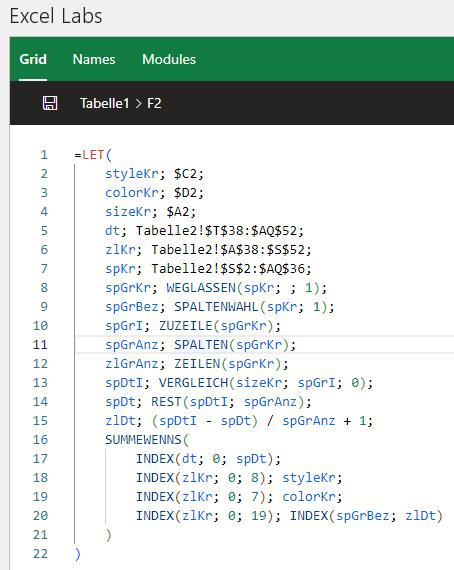Click the SPALTEN function on line 11
The image size is (454, 570).
[201, 345]
